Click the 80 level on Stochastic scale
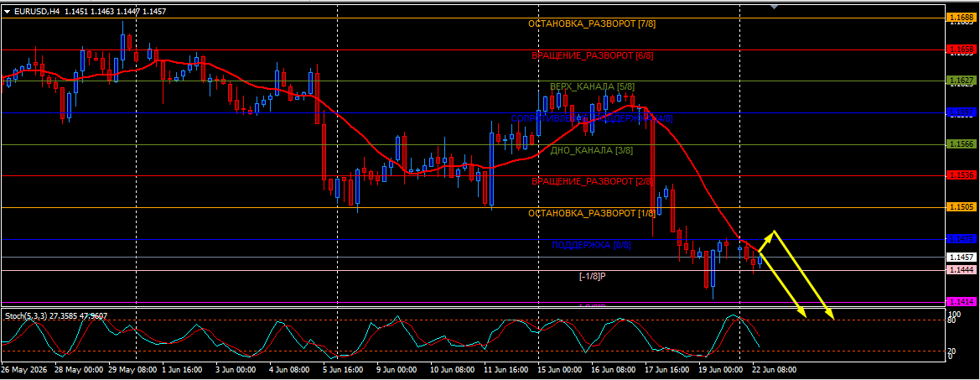 tap(952, 320)
